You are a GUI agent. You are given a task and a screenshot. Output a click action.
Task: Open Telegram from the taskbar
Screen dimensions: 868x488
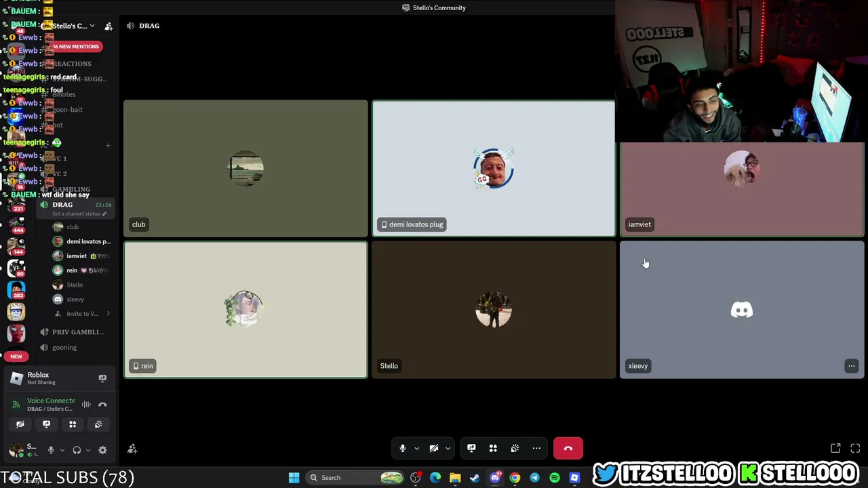click(x=534, y=478)
